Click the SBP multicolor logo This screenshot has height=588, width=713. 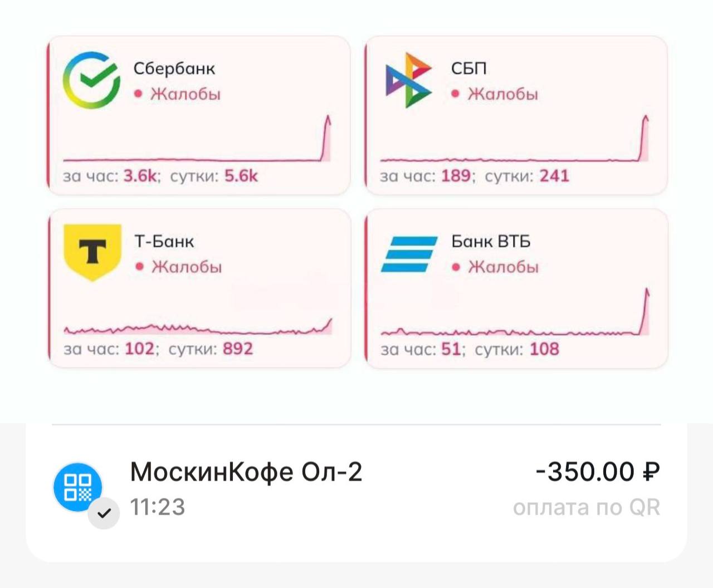click(x=408, y=80)
